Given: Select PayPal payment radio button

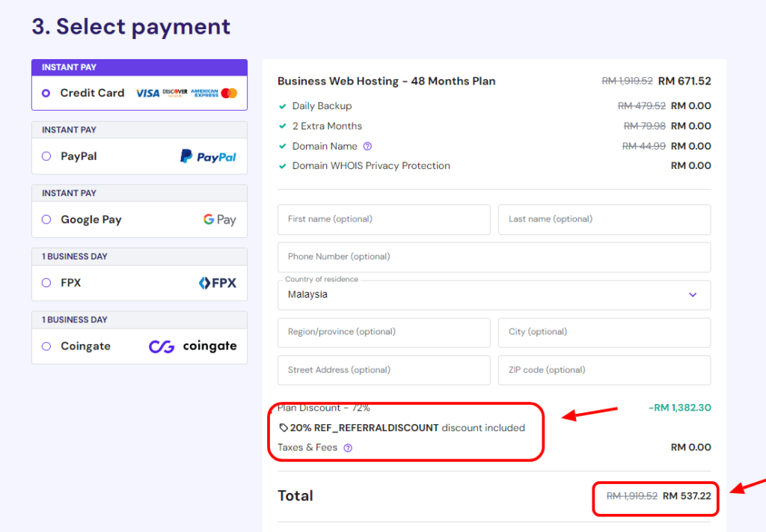Looking at the screenshot, I should click(46, 156).
